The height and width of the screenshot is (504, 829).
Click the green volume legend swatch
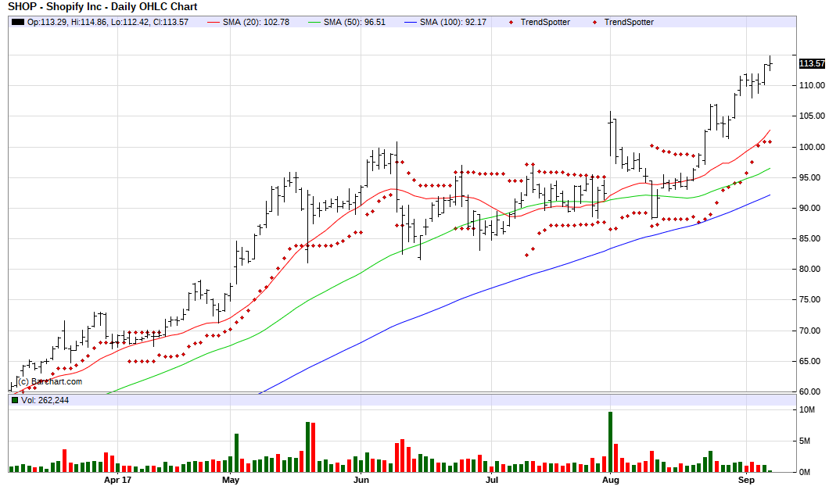pyautogui.click(x=15, y=400)
